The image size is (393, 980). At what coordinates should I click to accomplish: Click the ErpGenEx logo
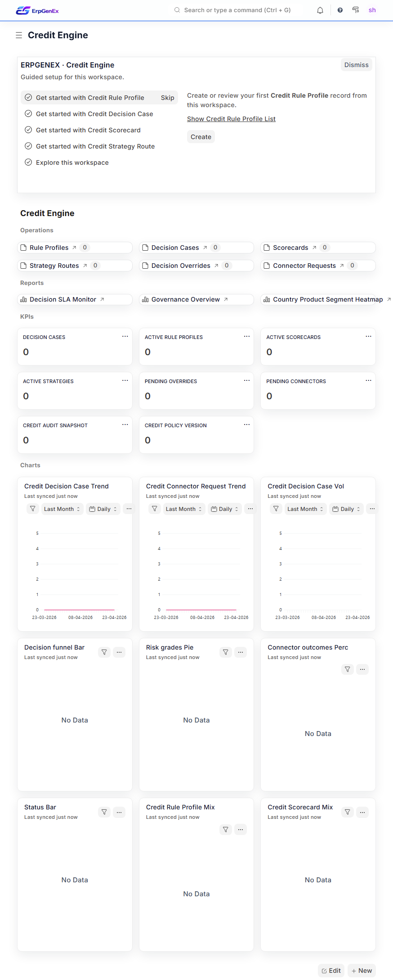[37, 10]
